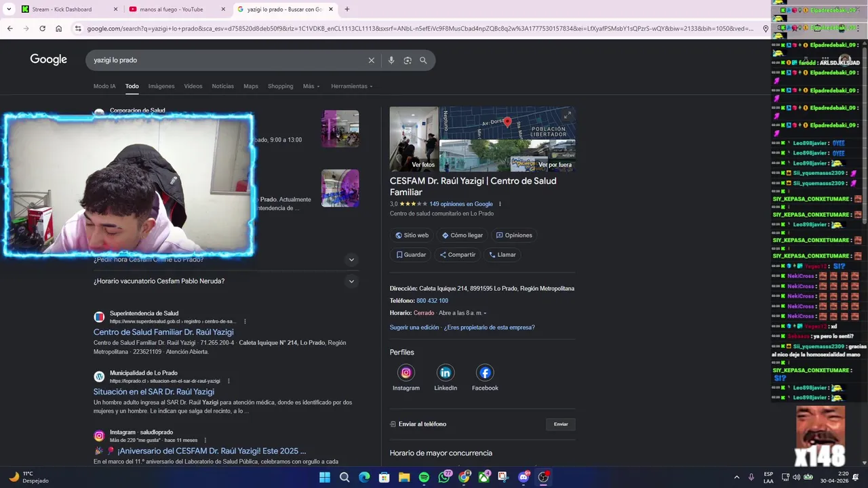Viewport: 868px width, 488px height.
Task: Open Chrome home page button
Action: coord(58,28)
